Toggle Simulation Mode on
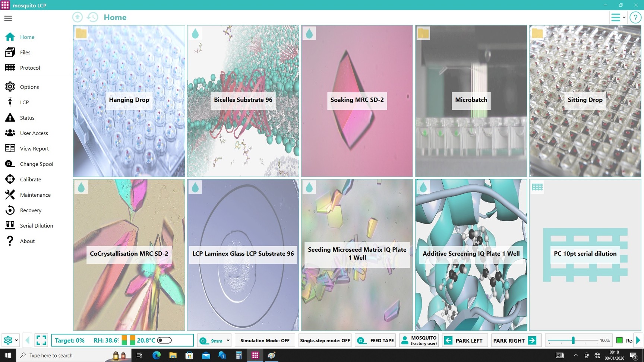This screenshot has width=644, height=362. click(265, 340)
